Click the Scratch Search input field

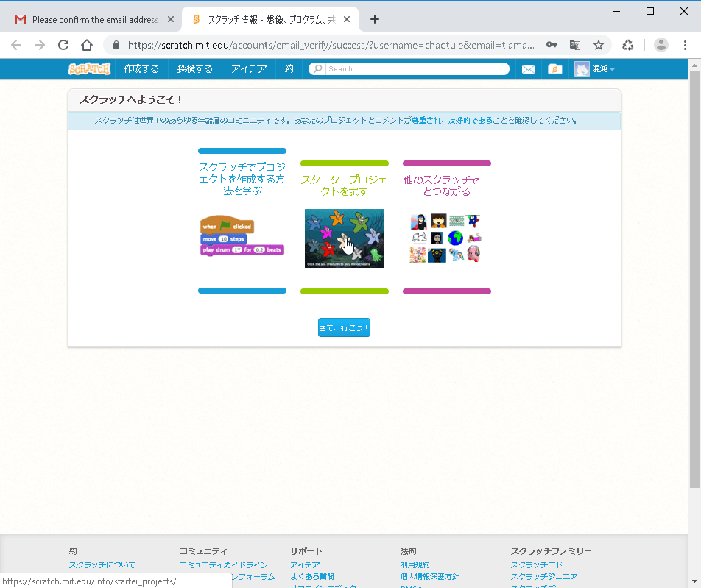[x=417, y=69]
